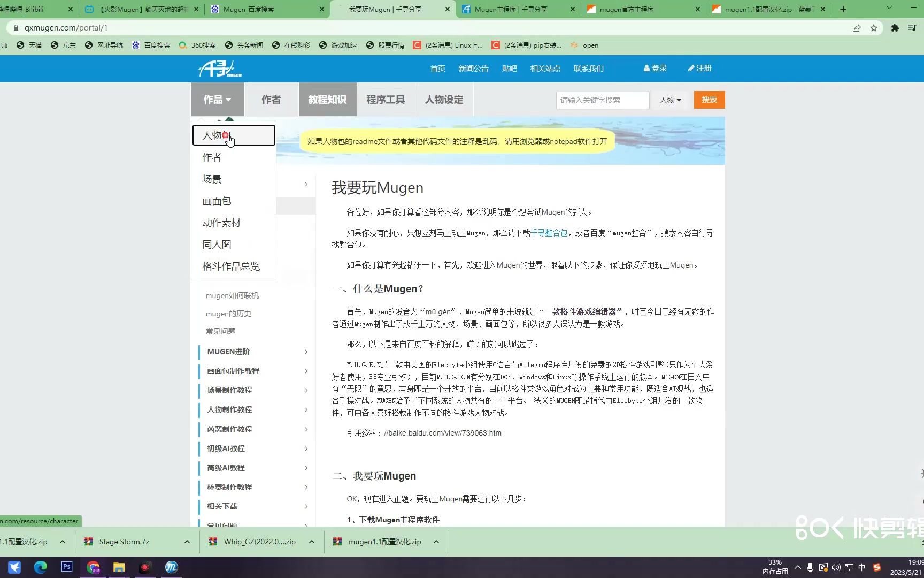Select 动作素材 in the 作品 dropdown menu
924x578 pixels.
(x=234, y=223)
